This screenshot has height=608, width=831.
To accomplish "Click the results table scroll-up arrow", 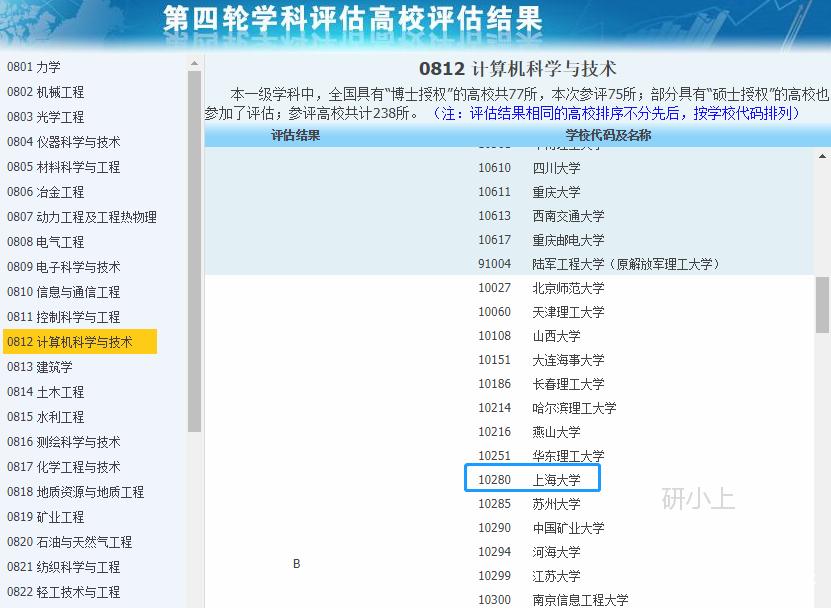I will pos(822,156).
